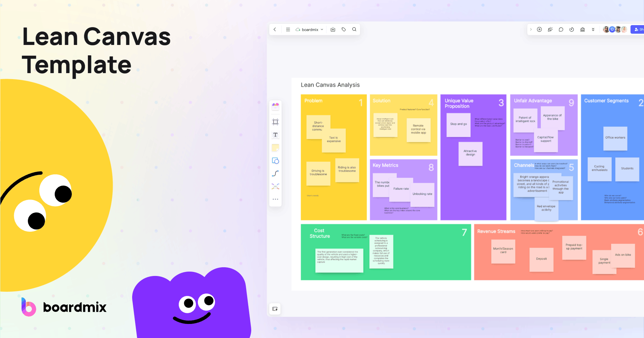
Task: Click the export/download icon
Action: [x=333, y=30]
